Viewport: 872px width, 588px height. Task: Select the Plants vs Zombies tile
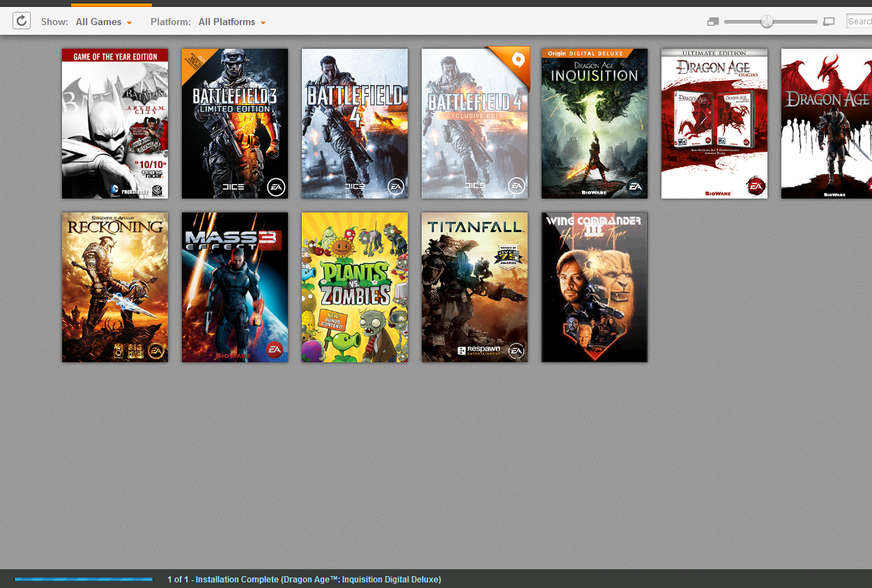(x=355, y=287)
